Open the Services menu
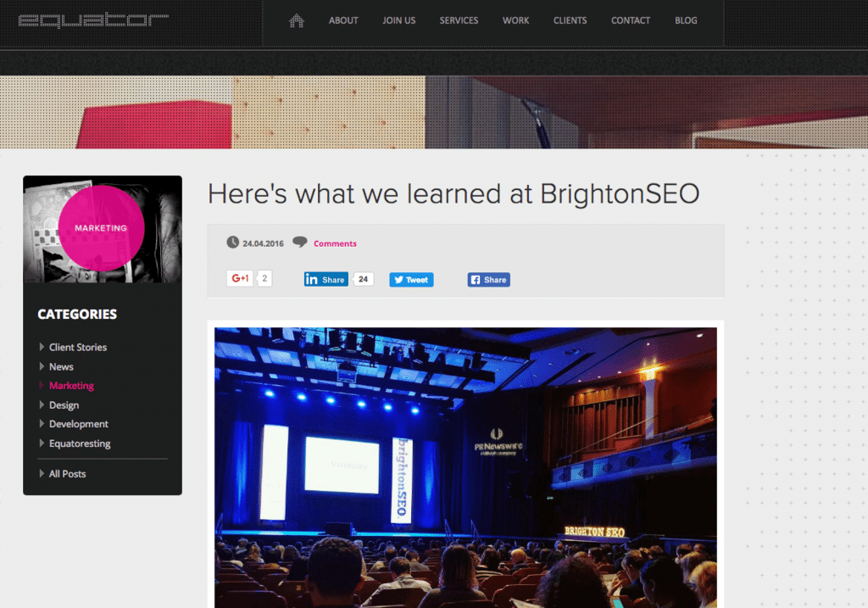This screenshot has width=868, height=608. [459, 20]
